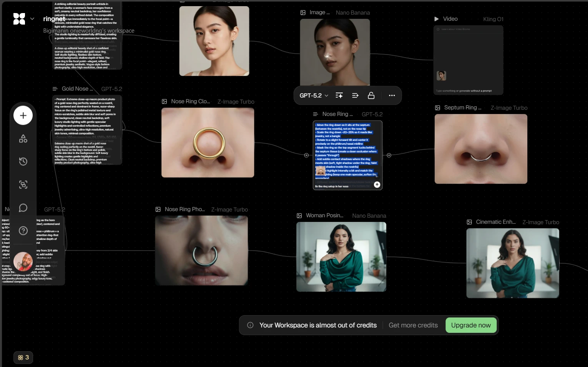Open the help question mark icon
The height and width of the screenshot is (367, 588).
click(23, 231)
